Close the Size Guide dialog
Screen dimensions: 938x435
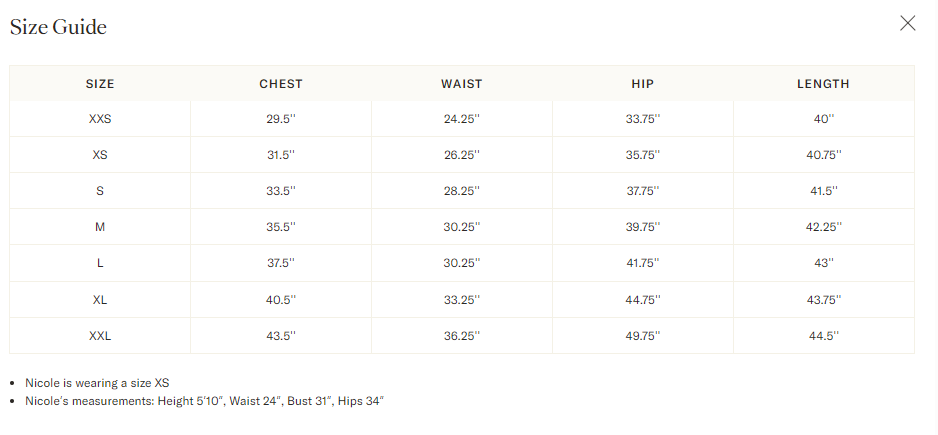click(907, 24)
